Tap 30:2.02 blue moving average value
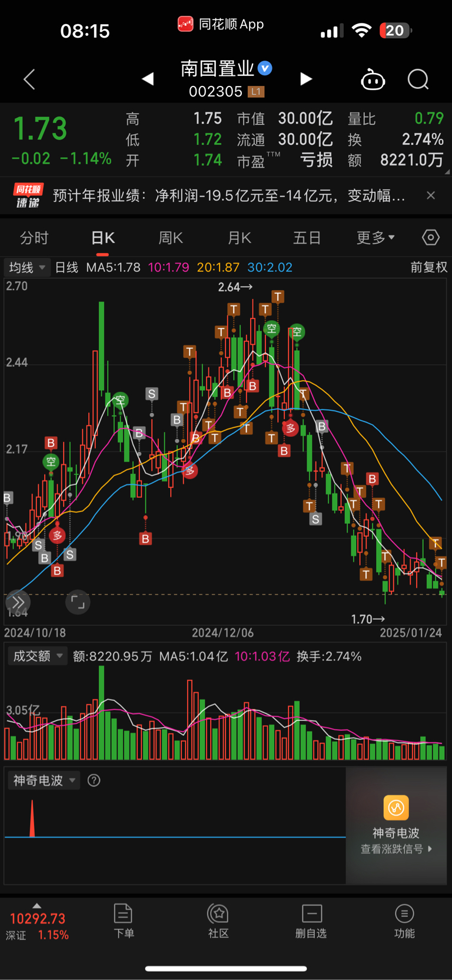Viewport: 452px width, 980px height. click(270, 267)
